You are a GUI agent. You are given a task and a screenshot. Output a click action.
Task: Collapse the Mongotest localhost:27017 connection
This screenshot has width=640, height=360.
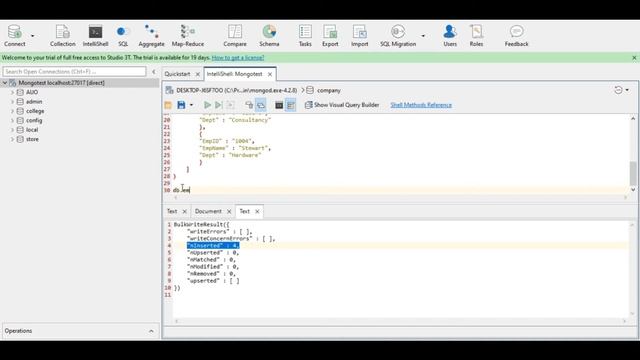click(x=5, y=83)
